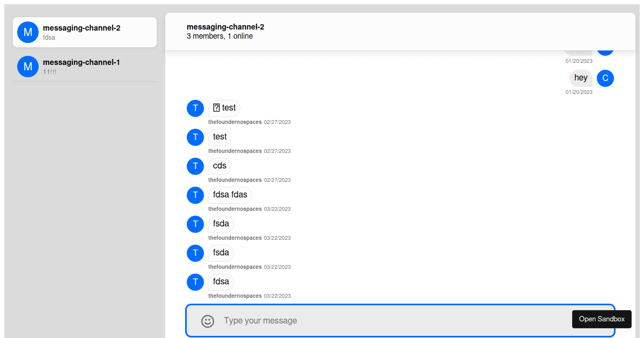The height and width of the screenshot is (338, 644).
Task: Click the Open Sandbox button
Action: [602, 319]
